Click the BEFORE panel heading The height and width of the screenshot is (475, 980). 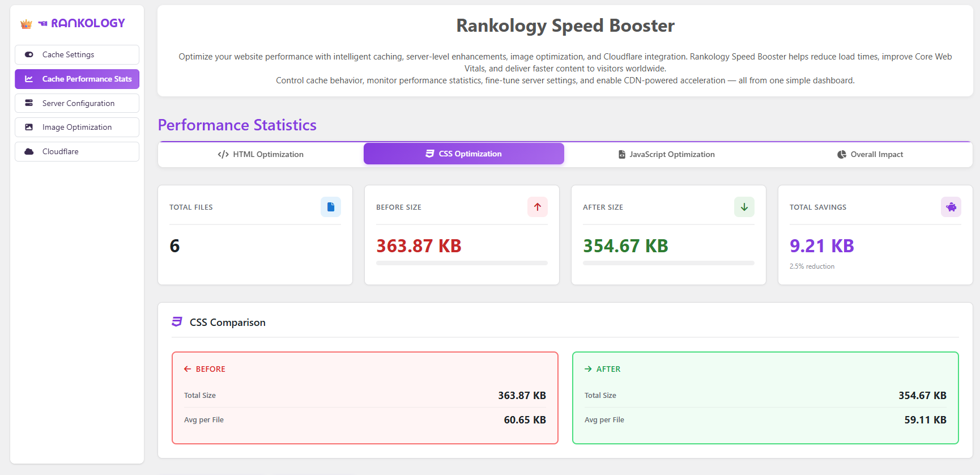coord(211,369)
